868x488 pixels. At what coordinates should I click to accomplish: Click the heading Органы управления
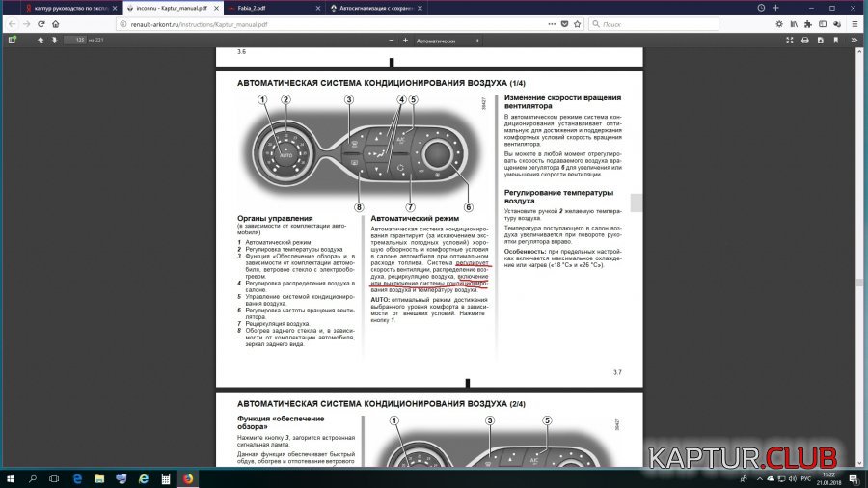(275, 218)
